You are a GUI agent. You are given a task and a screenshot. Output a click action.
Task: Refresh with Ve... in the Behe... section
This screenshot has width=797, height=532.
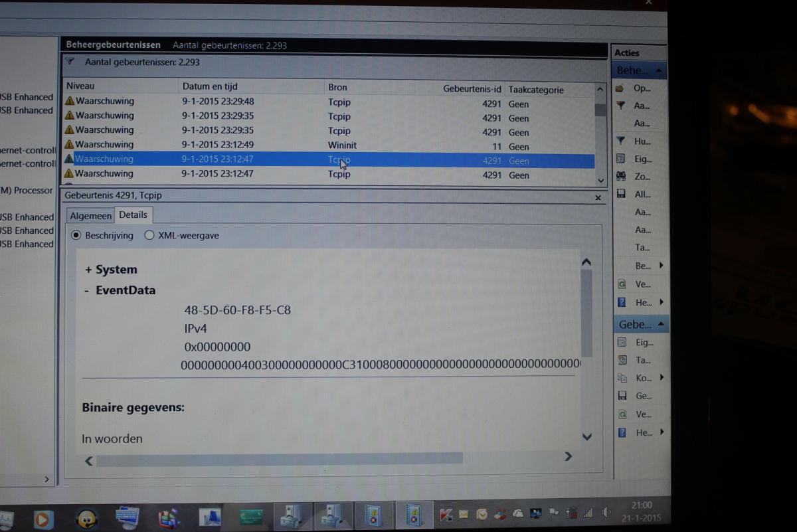(x=622, y=284)
